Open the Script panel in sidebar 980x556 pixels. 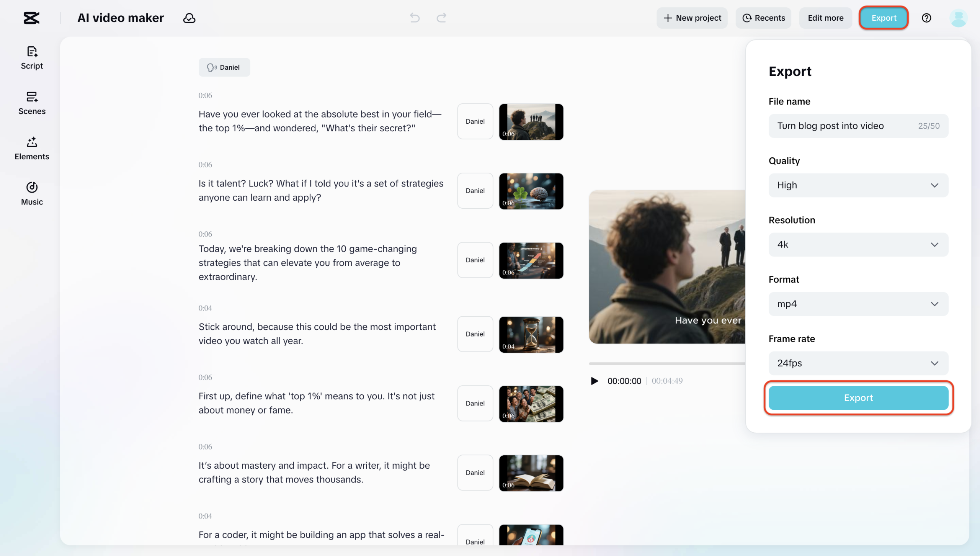pyautogui.click(x=32, y=58)
